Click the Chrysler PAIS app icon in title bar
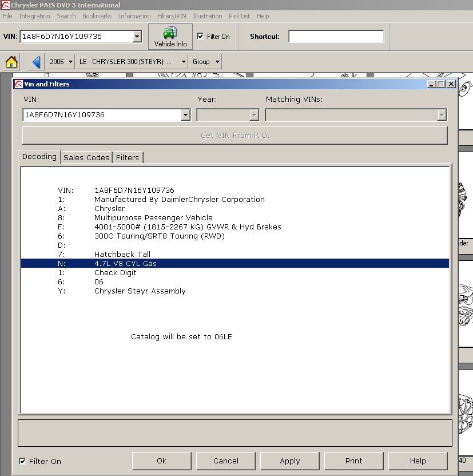 tap(5, 5)
